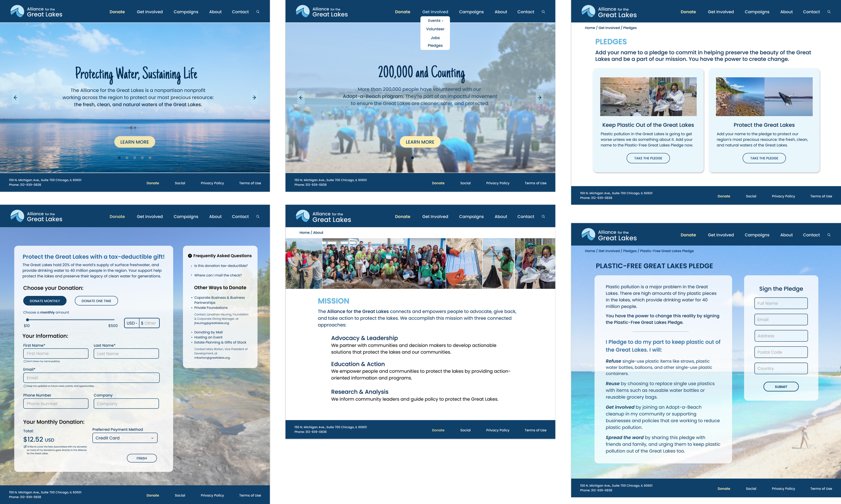Viewport: 841px width, 504px height.
Task: Click next-slide arrow on Protecting Water hero
Action: pos(254,98)
